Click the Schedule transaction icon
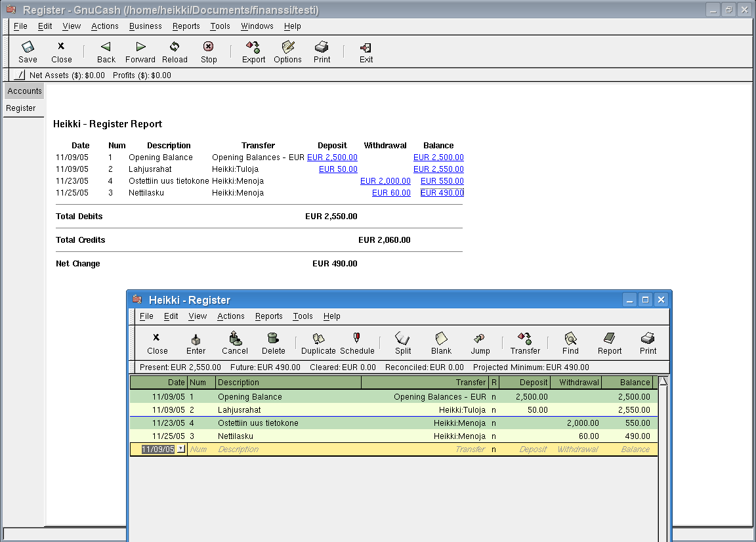756x542 pixels. click(357, 339)
